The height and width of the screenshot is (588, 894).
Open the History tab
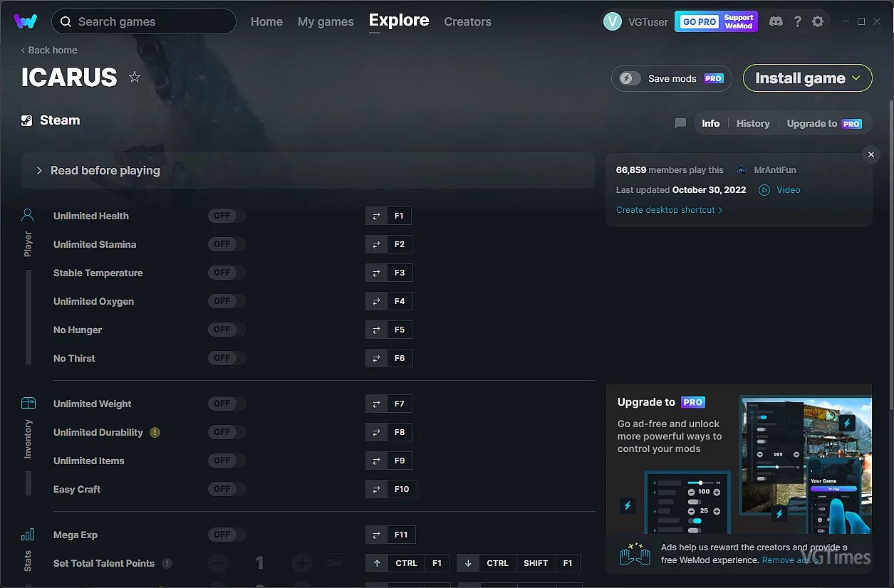(x=753, y=123)
